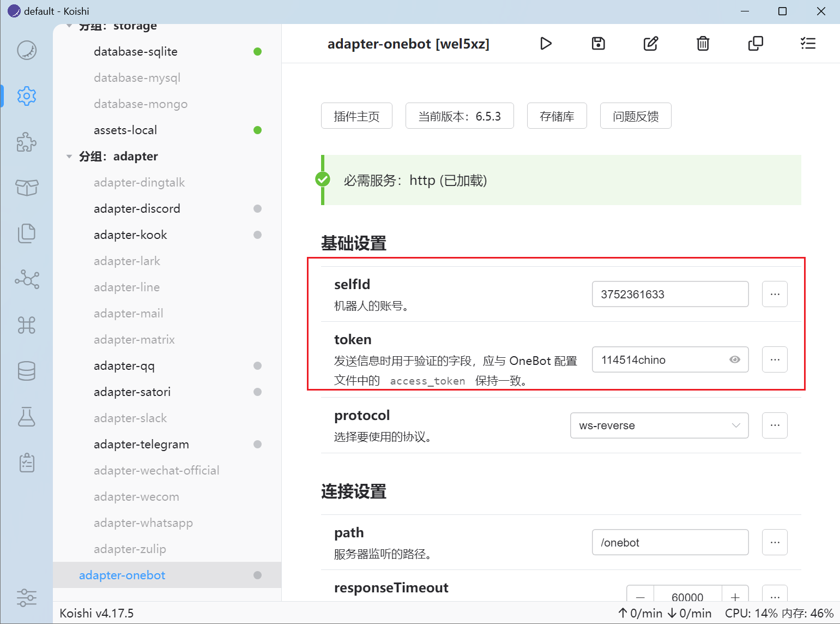Viewport: 840px width, 624px height.
Task: Open the settings sliders icon at sidebar bottom
Action: pos(27,598)
